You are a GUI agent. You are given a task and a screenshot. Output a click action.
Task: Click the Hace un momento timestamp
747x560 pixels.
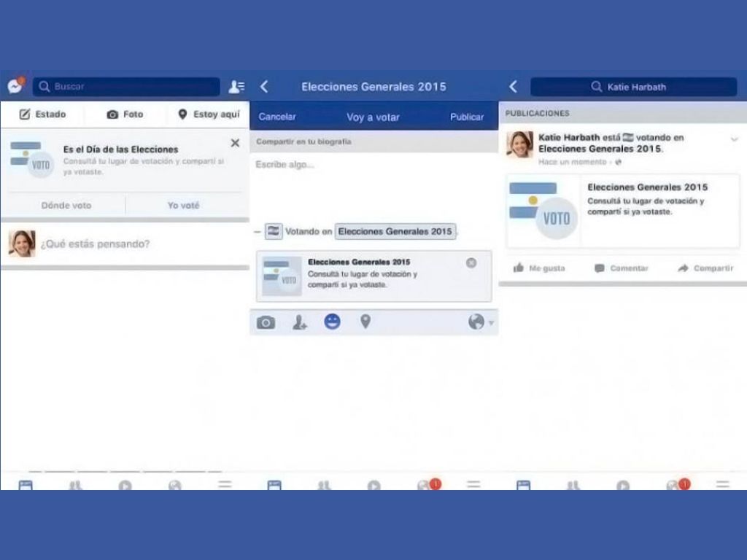[x=572, y=162]
